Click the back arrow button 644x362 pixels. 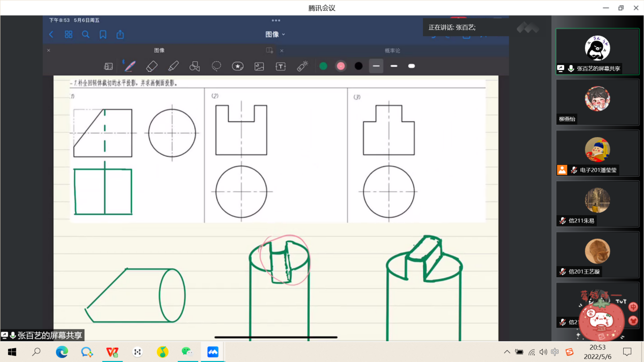click(51, 35)
